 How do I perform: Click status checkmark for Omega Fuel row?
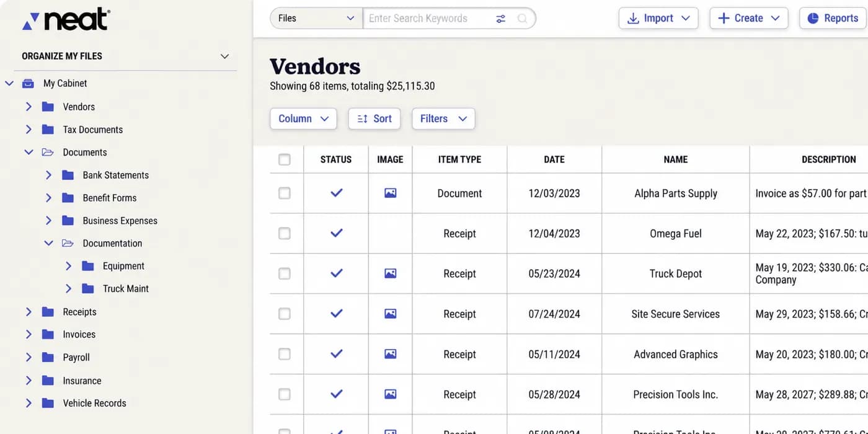pyautogui.click(x=336, y=233)
